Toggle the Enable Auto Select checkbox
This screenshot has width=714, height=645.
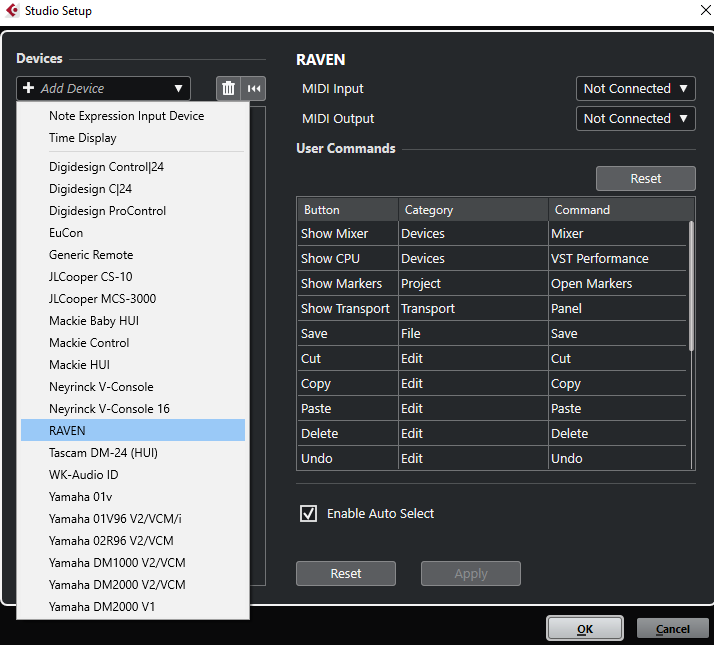(x=309, y=513)
